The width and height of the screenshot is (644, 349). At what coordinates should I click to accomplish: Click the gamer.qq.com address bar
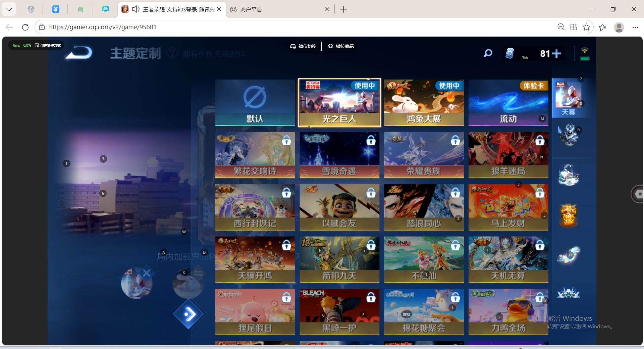click(x=295, y=27)
